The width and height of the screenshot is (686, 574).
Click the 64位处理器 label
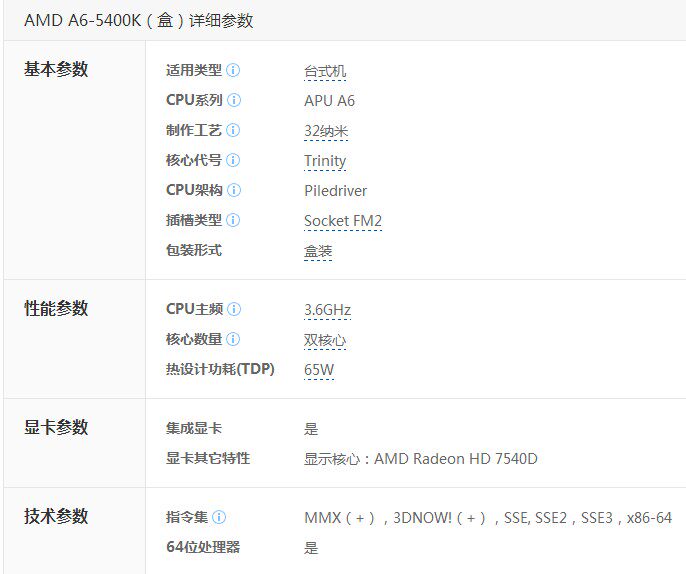point(203,547)
